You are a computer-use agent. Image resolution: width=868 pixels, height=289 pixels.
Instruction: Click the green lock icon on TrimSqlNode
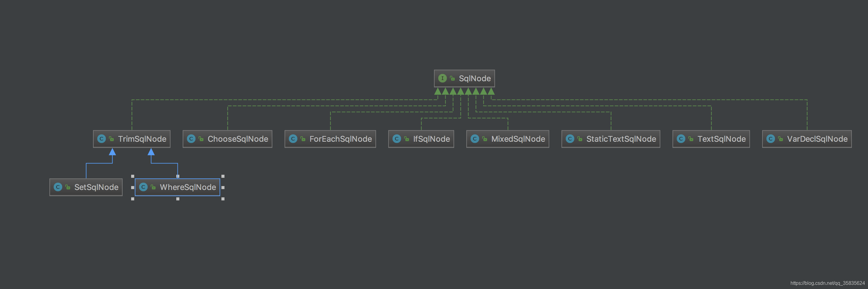112,139
